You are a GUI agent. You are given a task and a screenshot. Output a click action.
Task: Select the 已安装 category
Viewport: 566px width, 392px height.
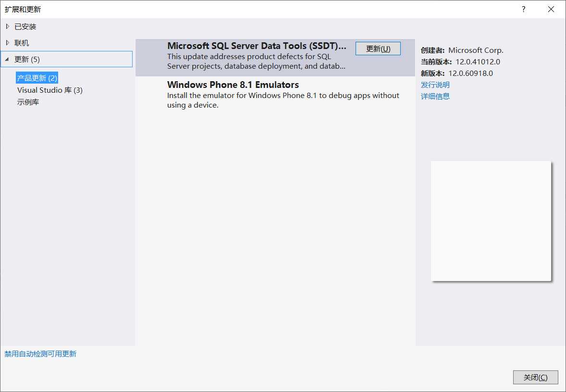pos(25,26)
